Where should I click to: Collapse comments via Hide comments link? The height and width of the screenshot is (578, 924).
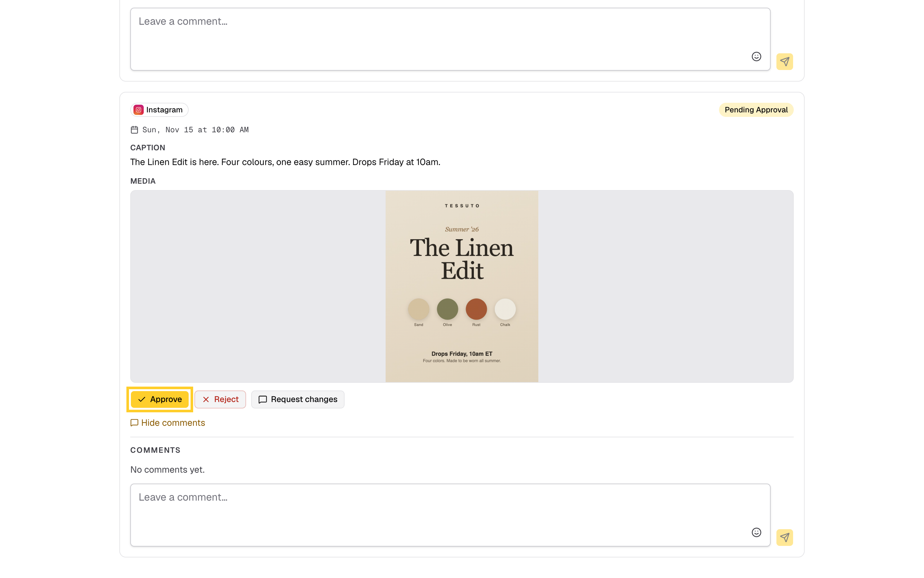(x=167, y=422)
